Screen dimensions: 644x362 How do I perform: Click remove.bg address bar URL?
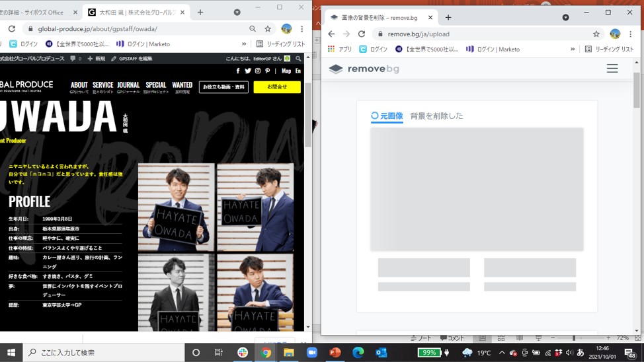[419, 34]
